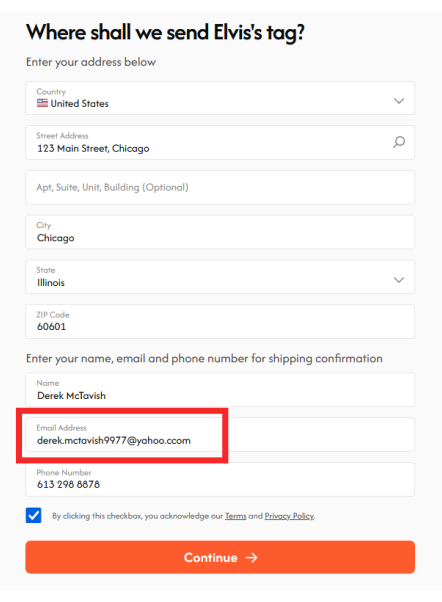Click the US flag icon in Country field
The height and width of the screenshot is (602, 442).
(42, 103)
